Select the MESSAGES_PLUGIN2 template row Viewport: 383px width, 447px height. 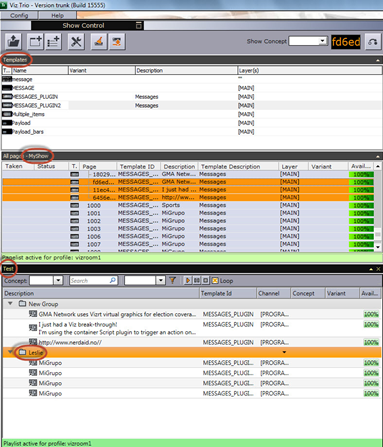(x=192, y=105)
